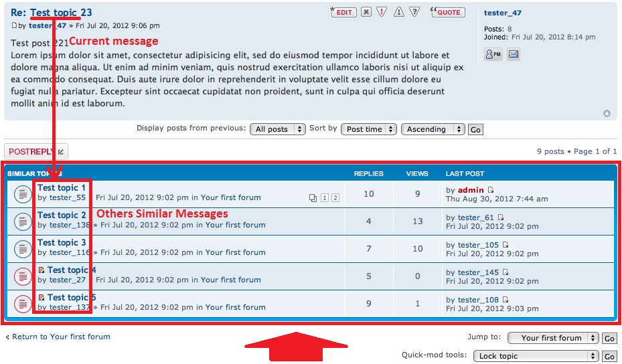Open the Jump to forum dropdown
Image resolution: width=622 pixels, height=364 pixels.
(554, 338)
